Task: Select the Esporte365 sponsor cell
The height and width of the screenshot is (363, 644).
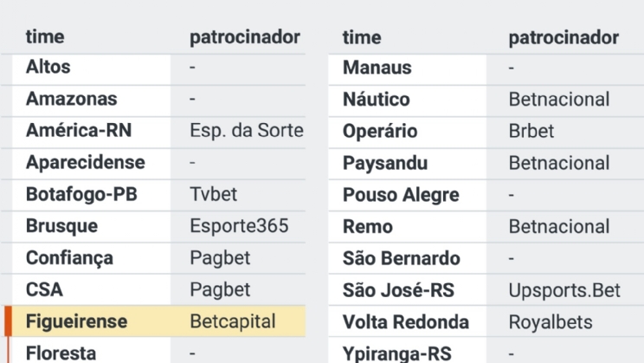Action: [x=239, y=226]
